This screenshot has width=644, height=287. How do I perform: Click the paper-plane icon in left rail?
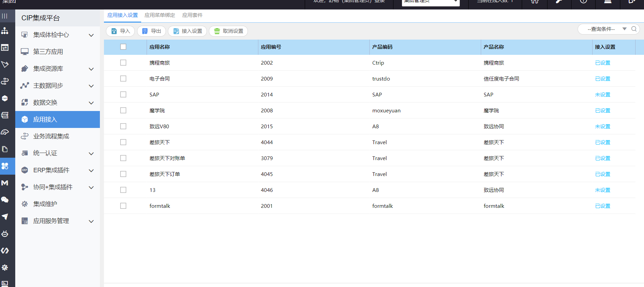pyautogui.click(x=5, y=217)
